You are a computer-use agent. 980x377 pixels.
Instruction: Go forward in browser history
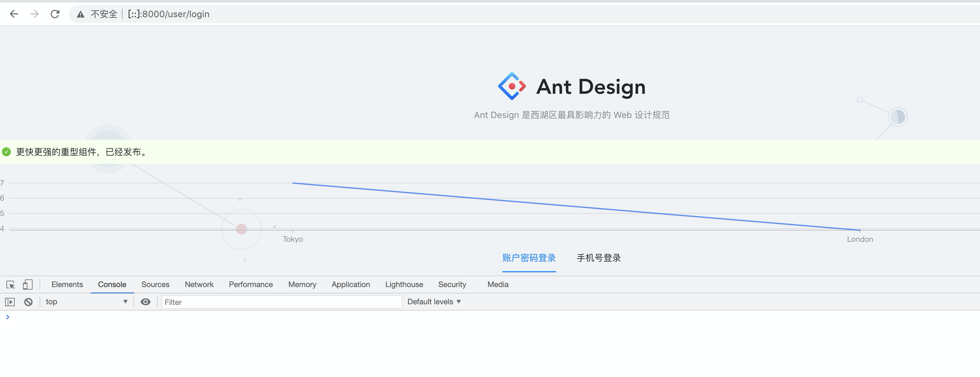pyautogui.click(x=34, y=14)
